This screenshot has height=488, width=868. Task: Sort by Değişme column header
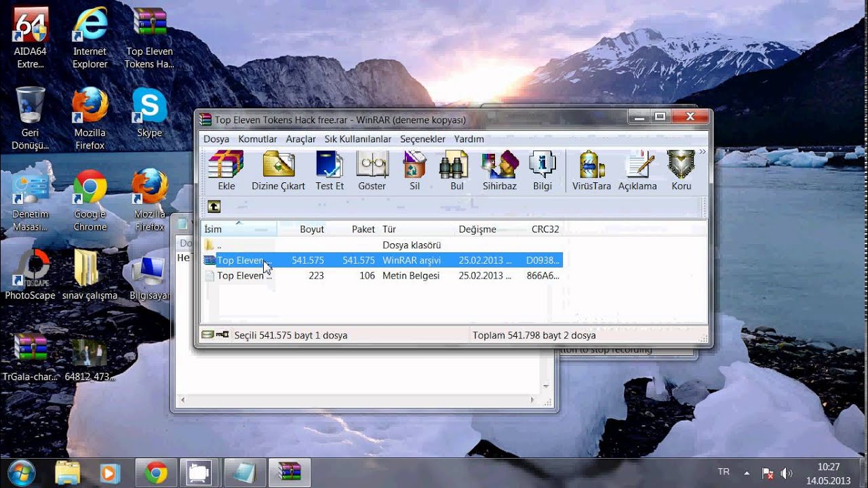pyautogui.click(x=491, y=229)
